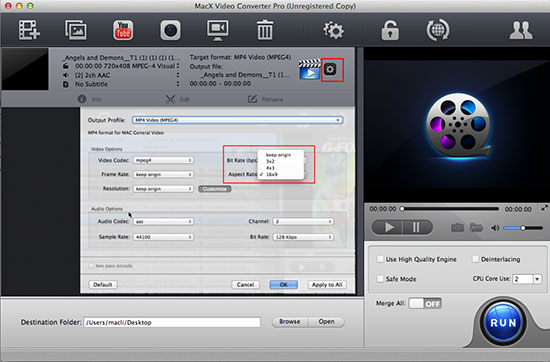
Task: Expand the preview to fullscreen
Action: 544,208
